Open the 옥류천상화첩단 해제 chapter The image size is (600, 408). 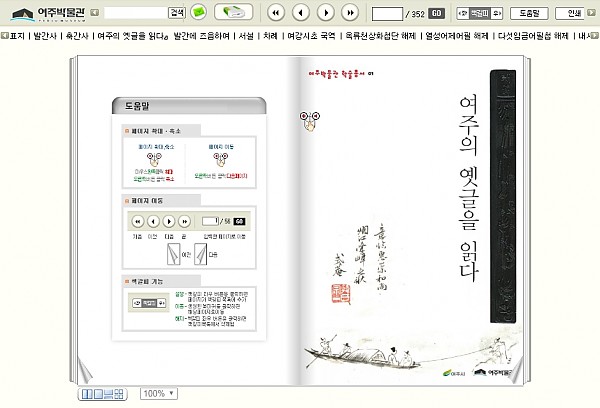click(380, 36)
